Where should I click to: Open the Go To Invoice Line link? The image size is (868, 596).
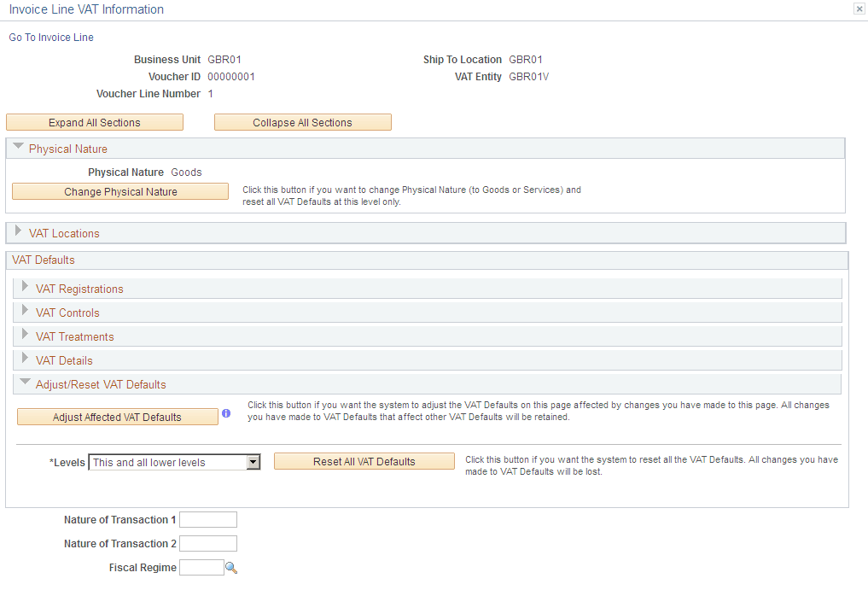click(50, 38)
